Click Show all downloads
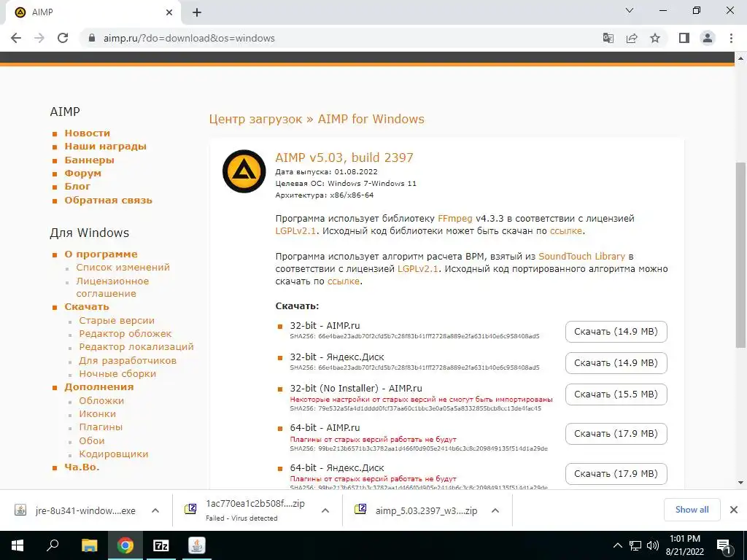 [x=692, y=510]
